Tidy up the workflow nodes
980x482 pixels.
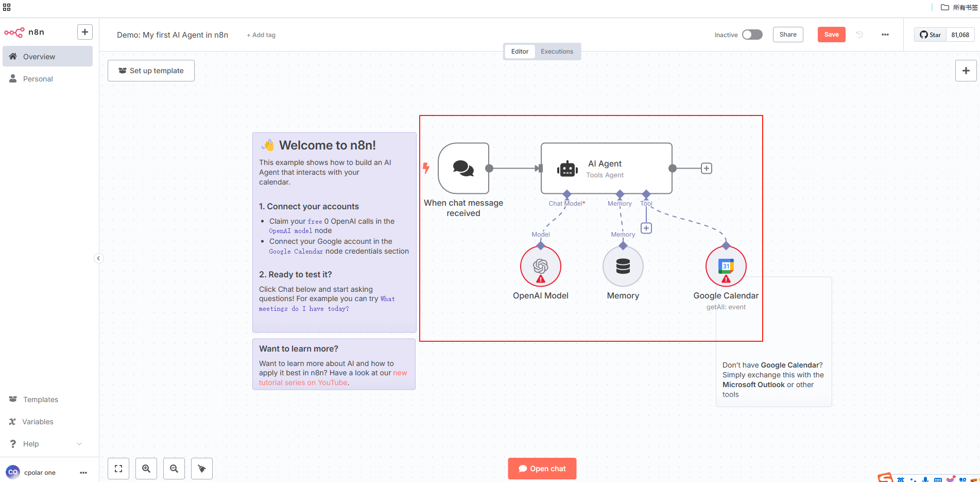tap(202, 469)
